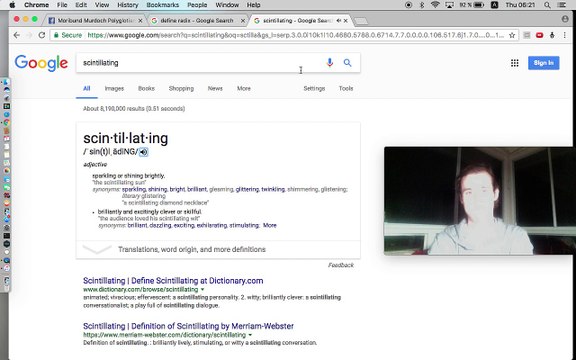The height and width of the screenshot is (360, 576).
Task: Click the AirPlay display icon
Action: coord(449,5)
